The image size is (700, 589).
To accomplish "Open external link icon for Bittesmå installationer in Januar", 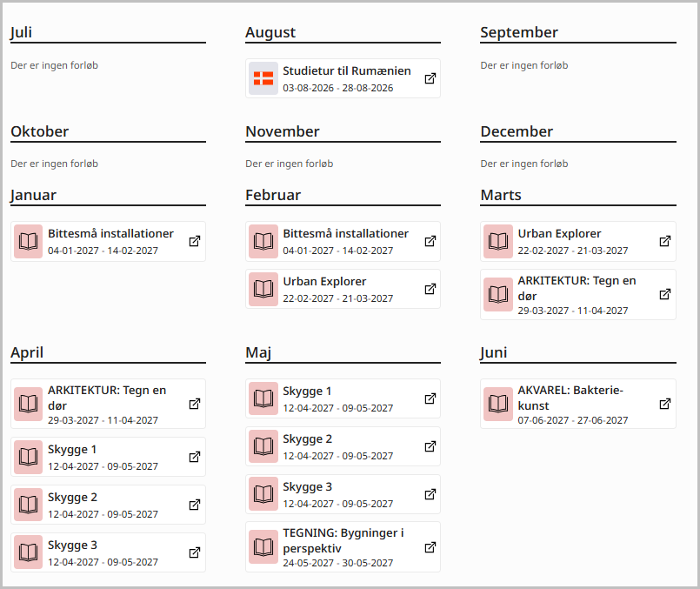I will [x=195, y=241].
